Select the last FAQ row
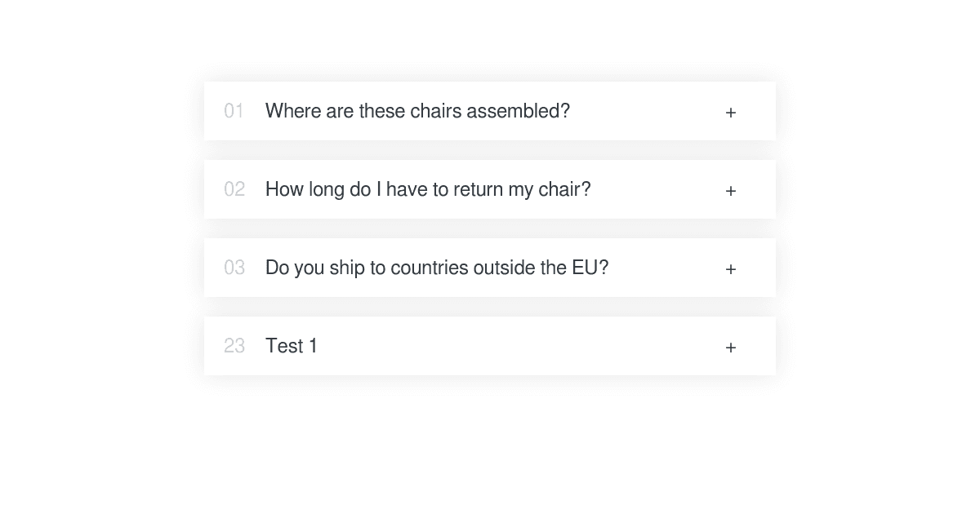Screen dimensions: 980x514 490,346
